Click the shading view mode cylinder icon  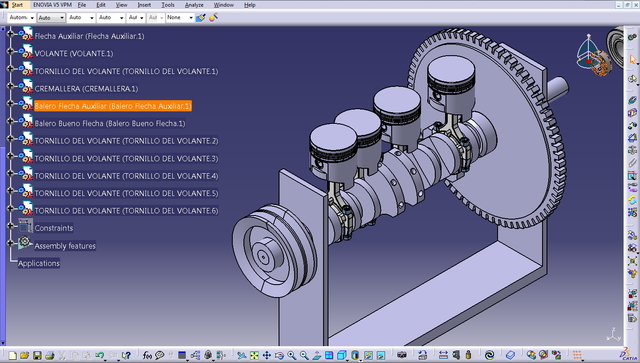point(355,355)
